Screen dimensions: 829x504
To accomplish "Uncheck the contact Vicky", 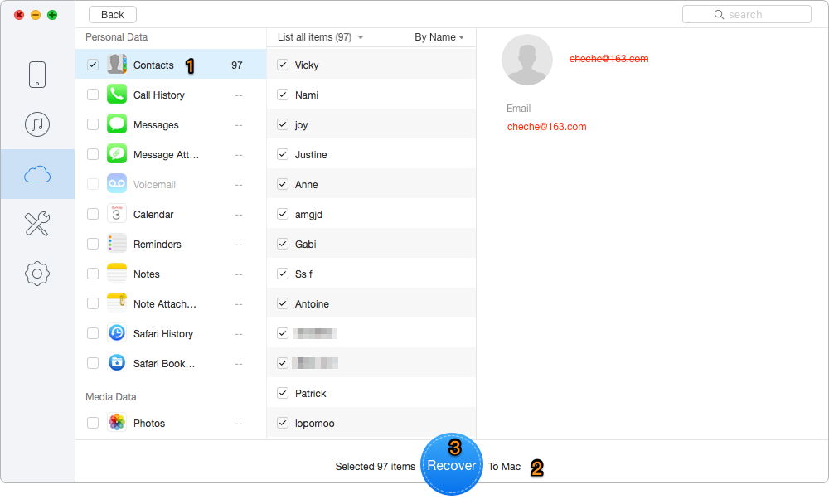I will (x=283, y=65).
